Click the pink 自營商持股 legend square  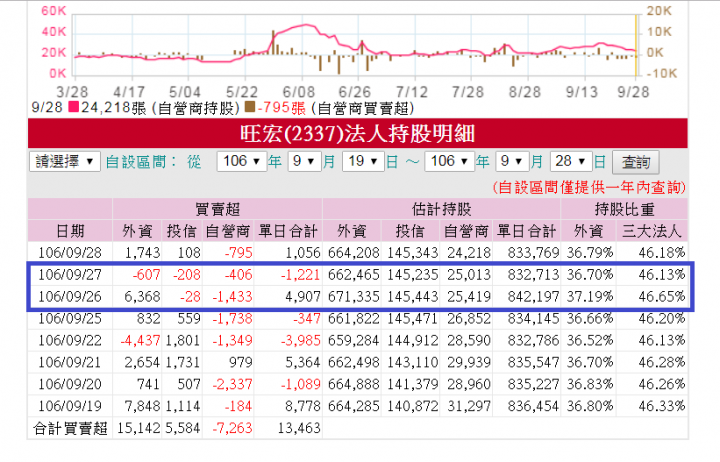(73, 107)
